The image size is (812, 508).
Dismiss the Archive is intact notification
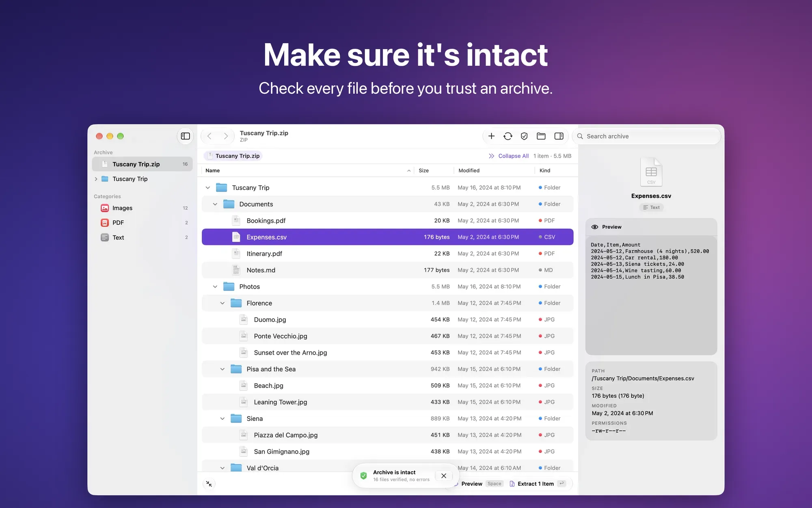tap(444, 476)
